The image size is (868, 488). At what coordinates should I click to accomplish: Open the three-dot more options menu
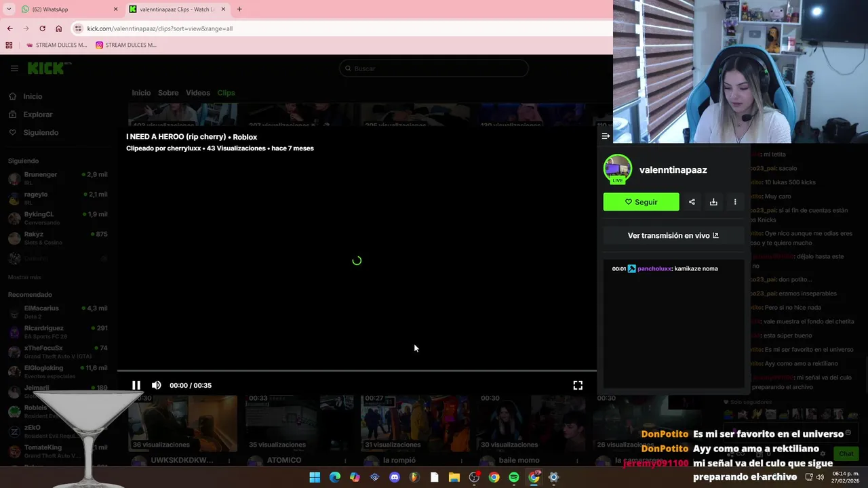point(735,202)
